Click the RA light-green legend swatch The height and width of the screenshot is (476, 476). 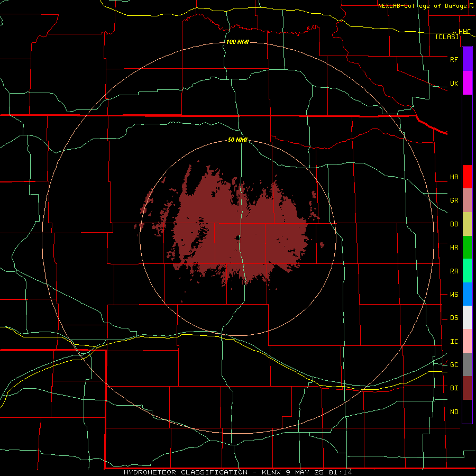(467, 271)
